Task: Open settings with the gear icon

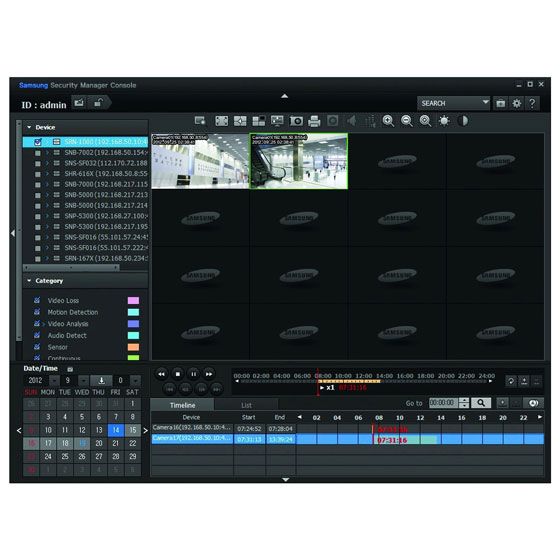Action: pos(516,104)
